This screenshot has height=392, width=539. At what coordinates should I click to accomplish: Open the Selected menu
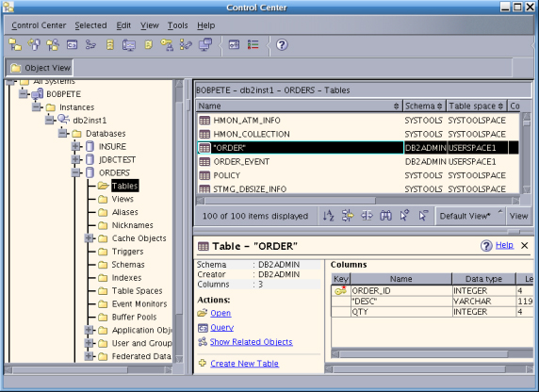coord(90,25)
